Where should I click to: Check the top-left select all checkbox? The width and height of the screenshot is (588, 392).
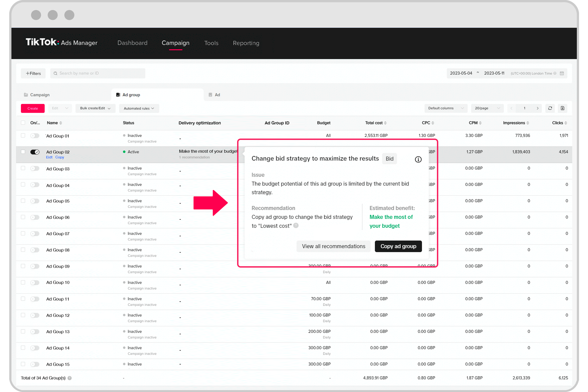point(22,122)
